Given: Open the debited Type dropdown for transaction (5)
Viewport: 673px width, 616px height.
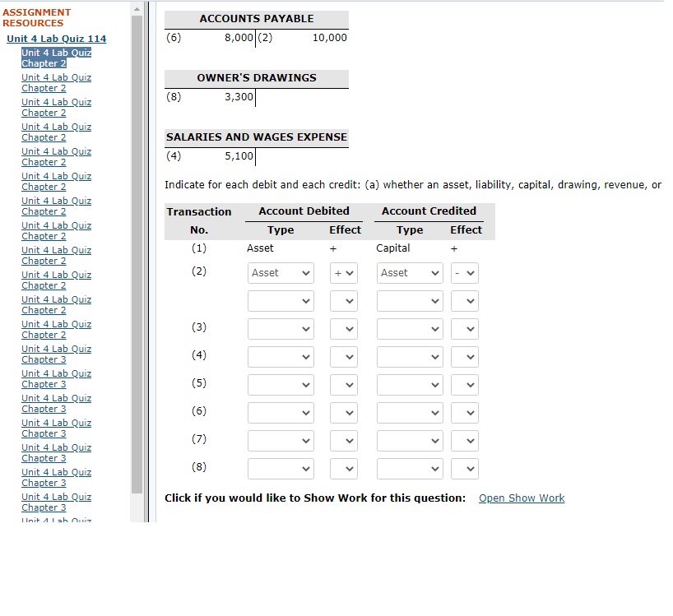Looking at the screenshot, I should pyautogui.click(x=281, y=384).
